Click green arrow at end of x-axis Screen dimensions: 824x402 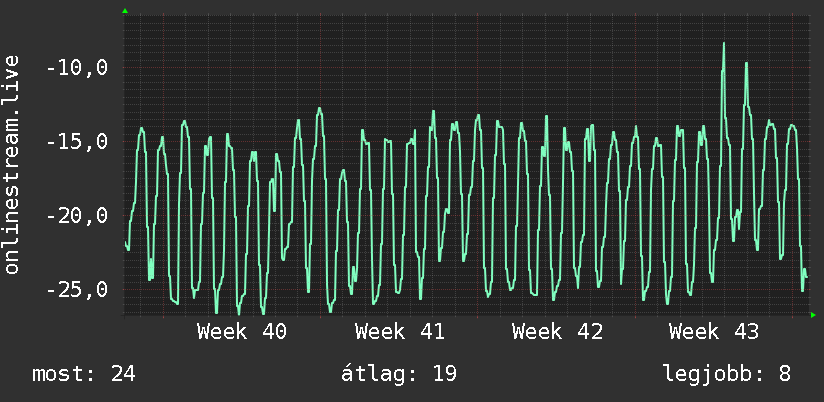[813, 315]
